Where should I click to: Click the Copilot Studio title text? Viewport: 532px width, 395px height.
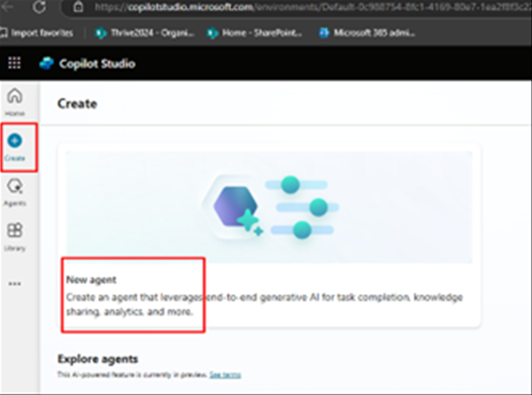point(97,63)
